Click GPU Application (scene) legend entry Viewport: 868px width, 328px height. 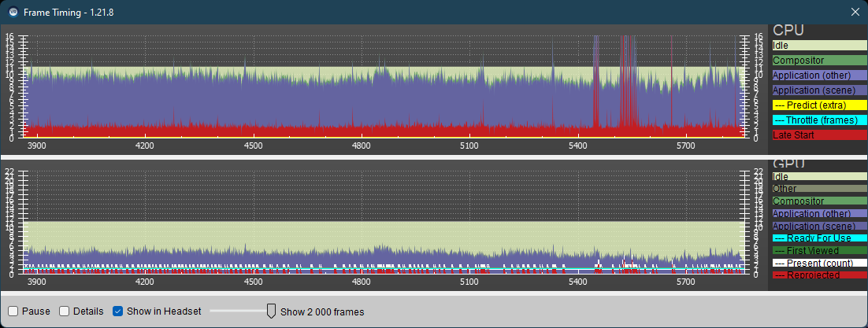click(x=819, y=227)
